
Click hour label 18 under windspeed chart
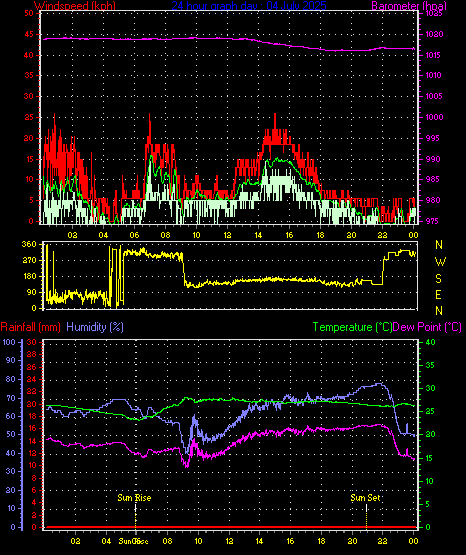point(320,235)
